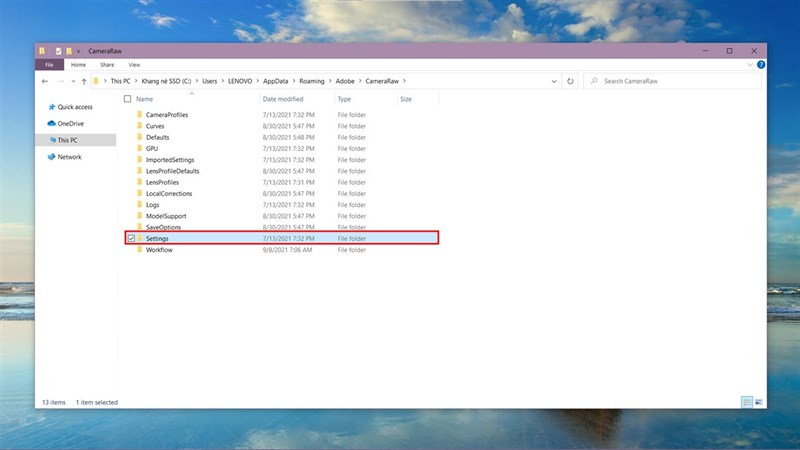Sort by the Size column
The height and width of the screenshot is (450, 800).
406,99
